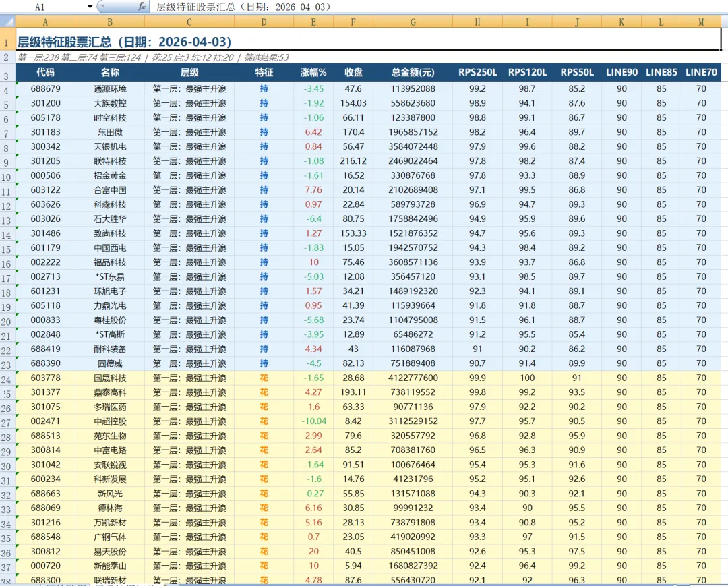
Task: Click the name cell 中国西电
Action: [110, 247]
